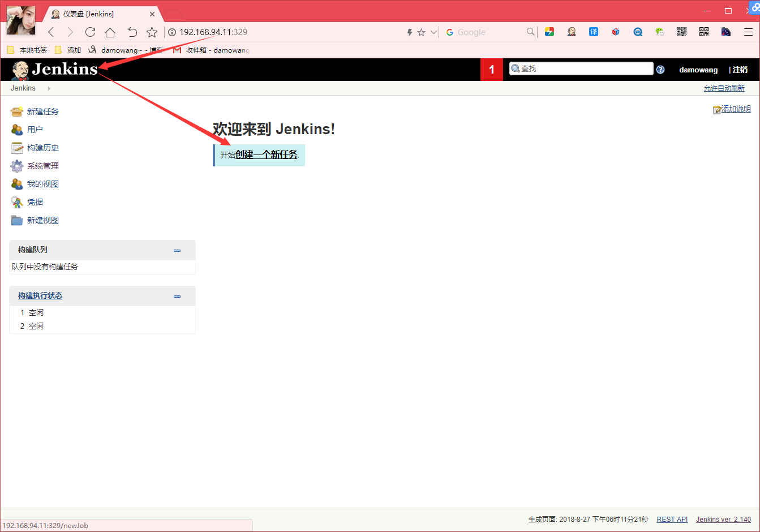760x532 pixels.
Task: Click the 队列中没有构建任务 text
Action: [45, 267]
